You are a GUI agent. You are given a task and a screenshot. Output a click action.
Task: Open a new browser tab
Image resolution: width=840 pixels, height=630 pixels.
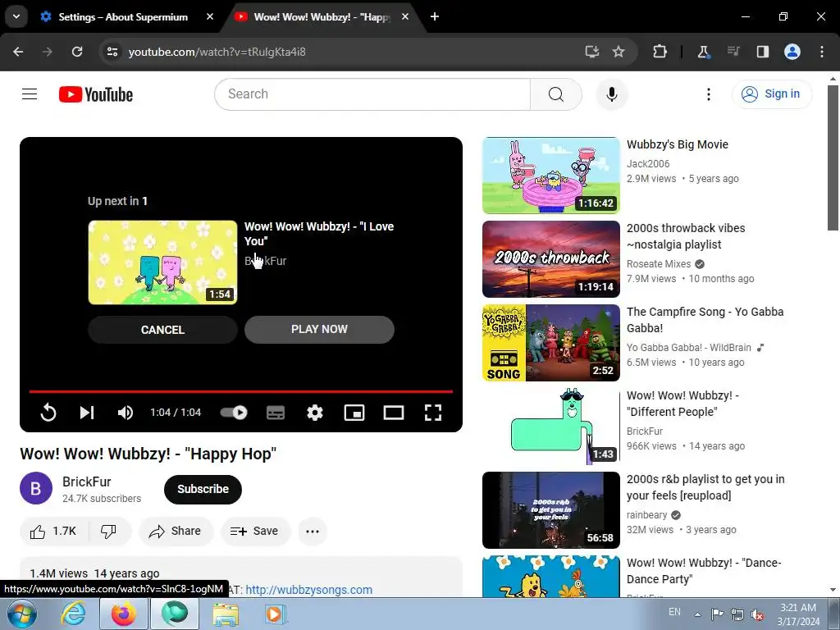pyautogui.click(x=435, y=16)
